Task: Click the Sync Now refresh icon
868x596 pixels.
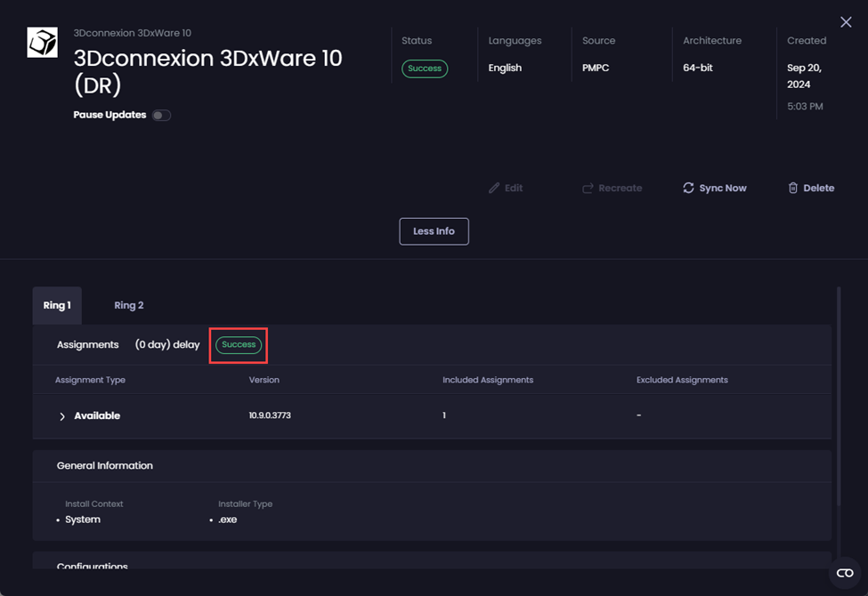Action: coord(688,188)
